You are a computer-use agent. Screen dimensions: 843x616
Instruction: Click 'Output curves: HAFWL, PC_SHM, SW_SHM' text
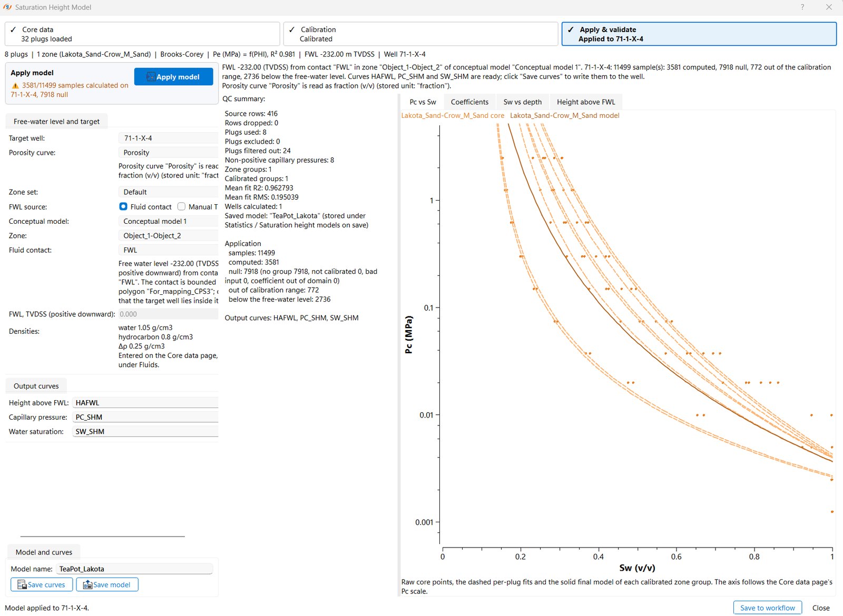tap(291, 318)
